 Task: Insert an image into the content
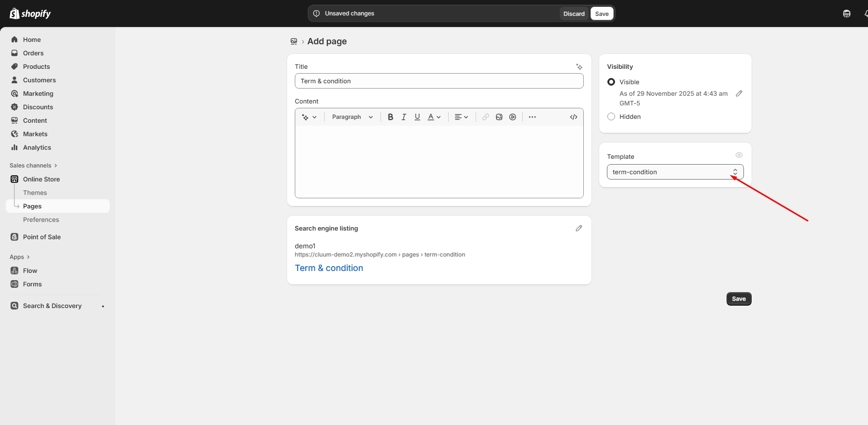click(x=499, y=117)
